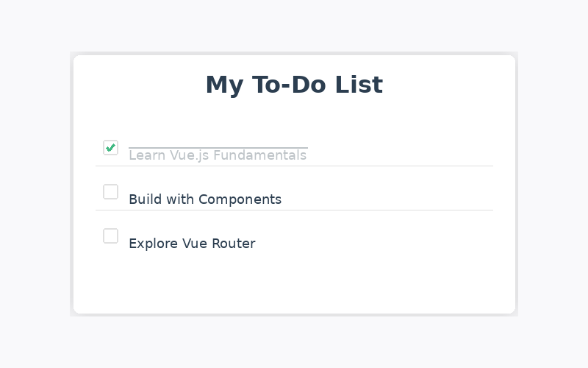Click the word Learn in first task
Screen dimensions: 588x368
147,155
